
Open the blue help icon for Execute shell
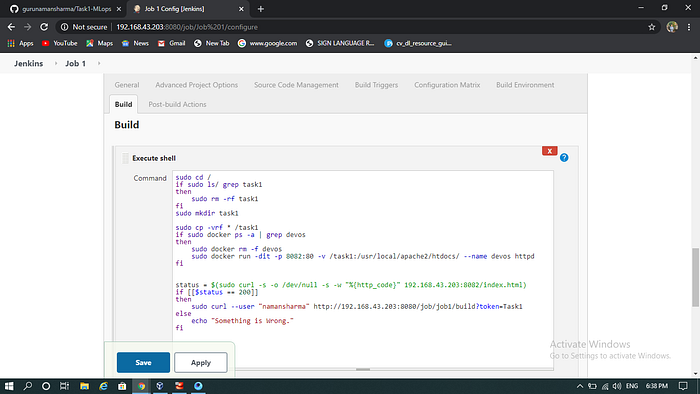[564, 158]
